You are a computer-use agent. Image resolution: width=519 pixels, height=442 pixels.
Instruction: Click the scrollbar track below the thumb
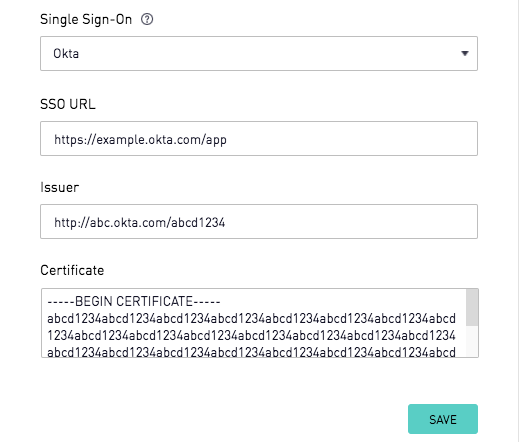pos(472,341)
